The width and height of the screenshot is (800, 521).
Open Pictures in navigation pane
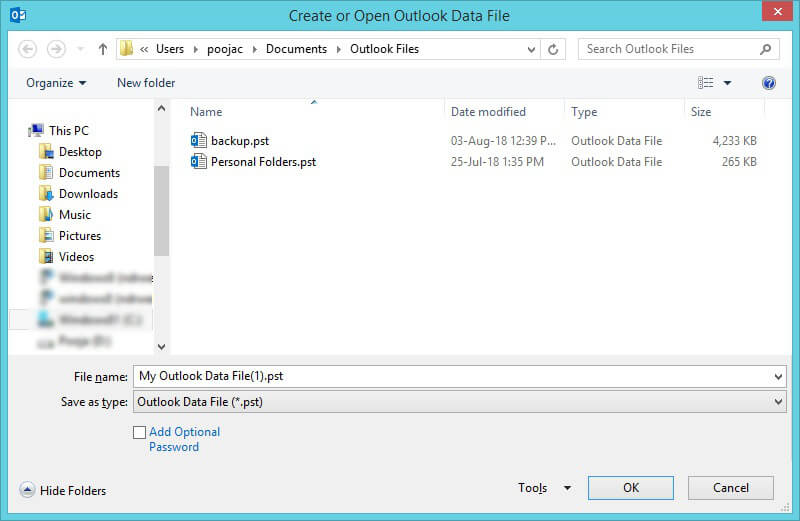[80, 236]
